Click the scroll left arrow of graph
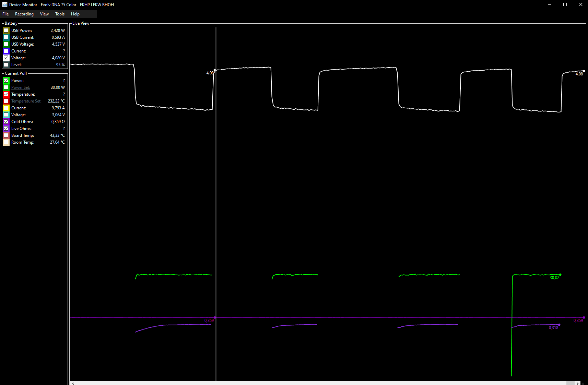This screenshot has height=385, width=588. [73, 383]
